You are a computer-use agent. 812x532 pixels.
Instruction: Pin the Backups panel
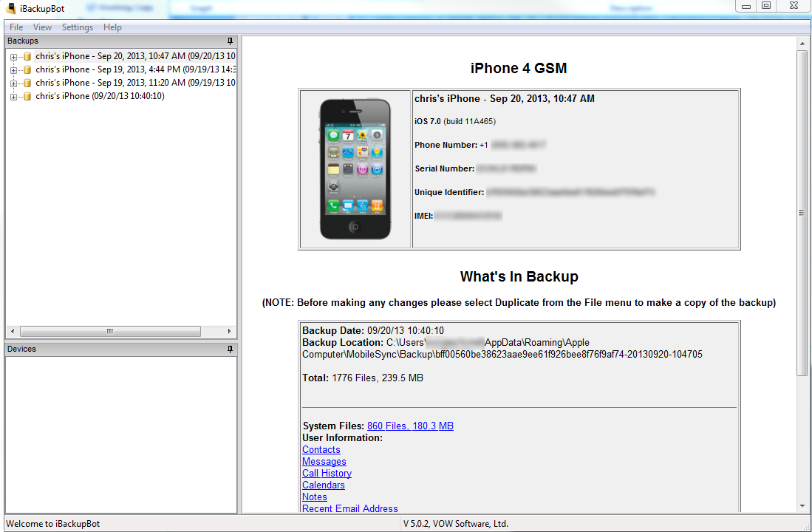coord(230,41)
